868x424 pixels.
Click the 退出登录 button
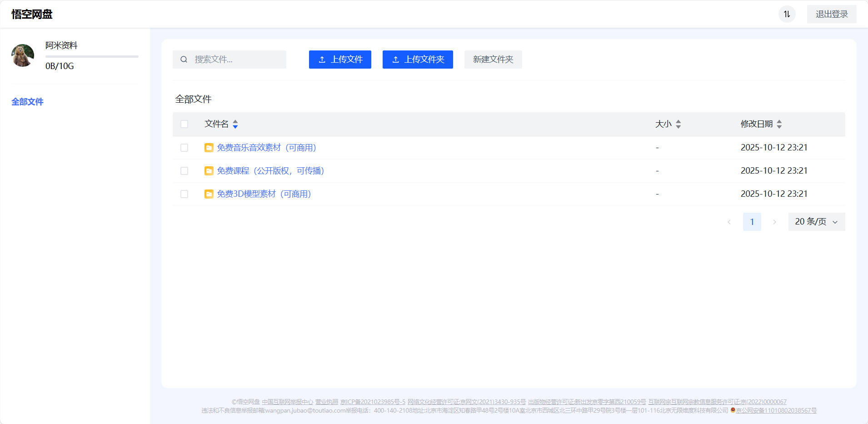[831, 14]
